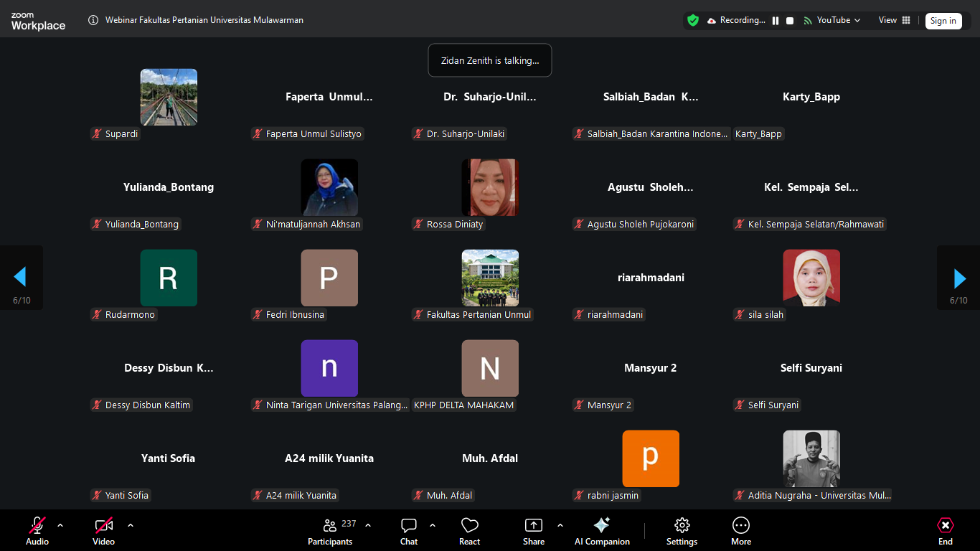Click the Recording cloud indicator
The height and width of the screenshot is (551, 980).
click(736, 20)
